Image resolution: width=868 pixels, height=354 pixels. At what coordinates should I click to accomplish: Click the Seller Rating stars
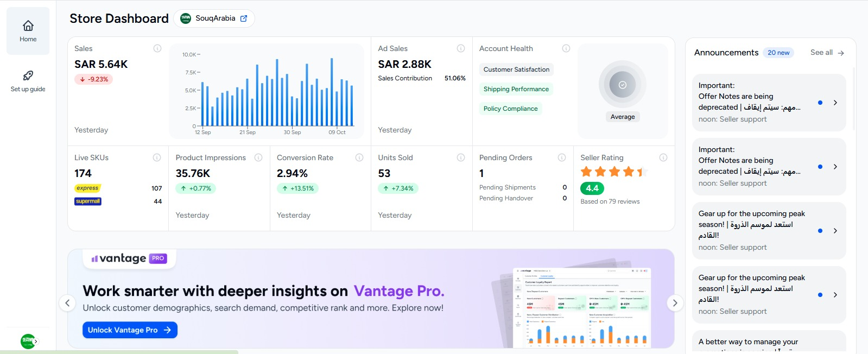click(x=614, y=172)
